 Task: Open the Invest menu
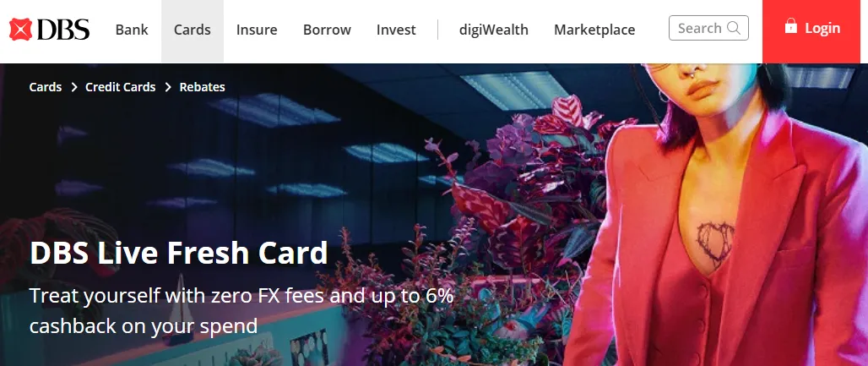[396, 30]
